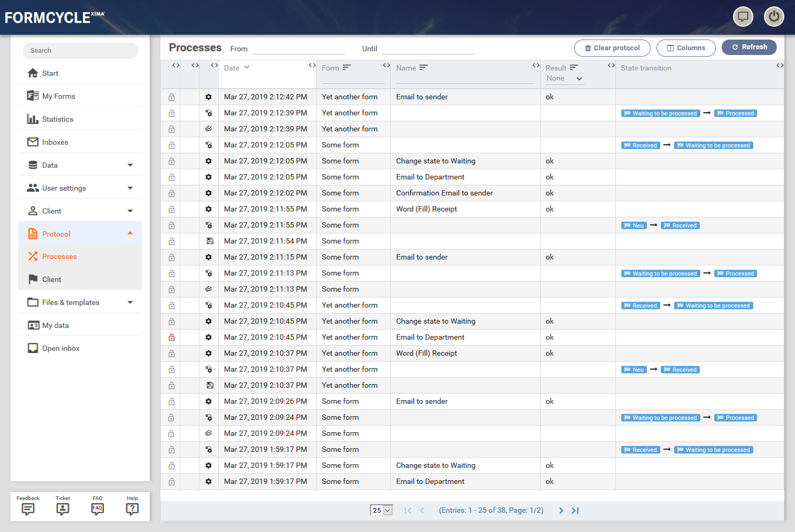The height and width of the screenshot is (532, 795).
Task: Toggle Name column sort filter icon
Action: 424,68
